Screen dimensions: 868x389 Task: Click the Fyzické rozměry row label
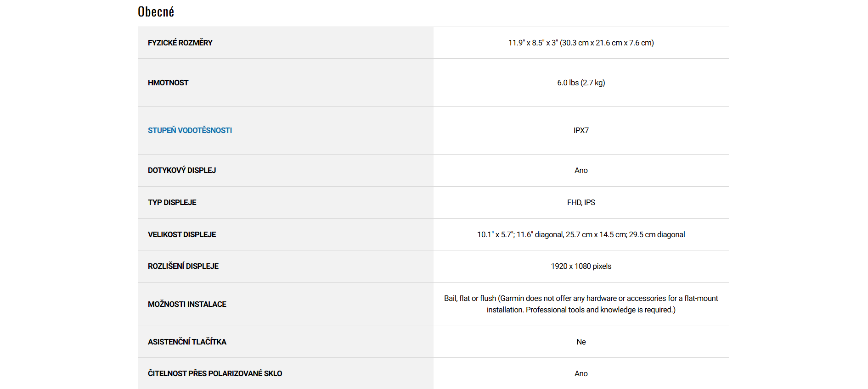click(x=180, y=43)
